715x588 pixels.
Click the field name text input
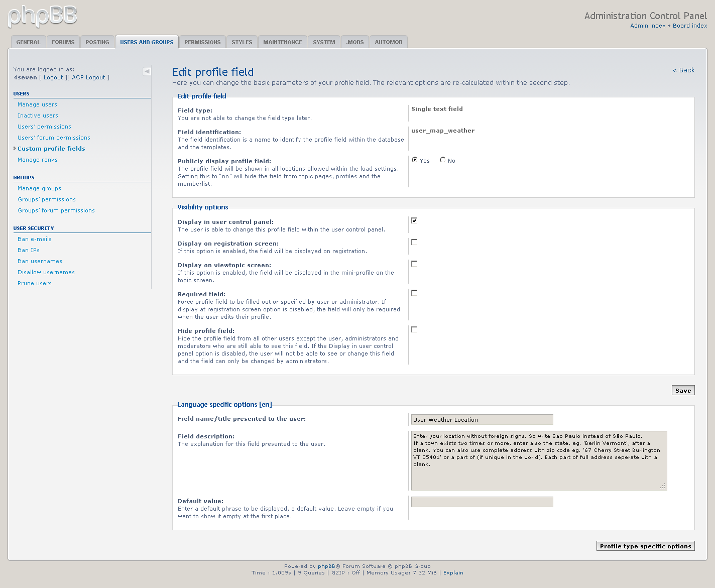[x=482, y=420]
